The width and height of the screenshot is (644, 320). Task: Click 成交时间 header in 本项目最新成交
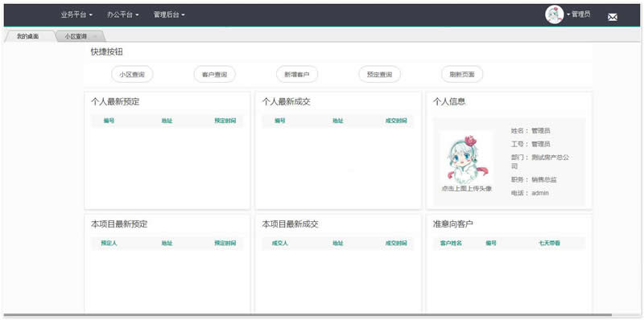pyautogui.click(x=396, y=244)
